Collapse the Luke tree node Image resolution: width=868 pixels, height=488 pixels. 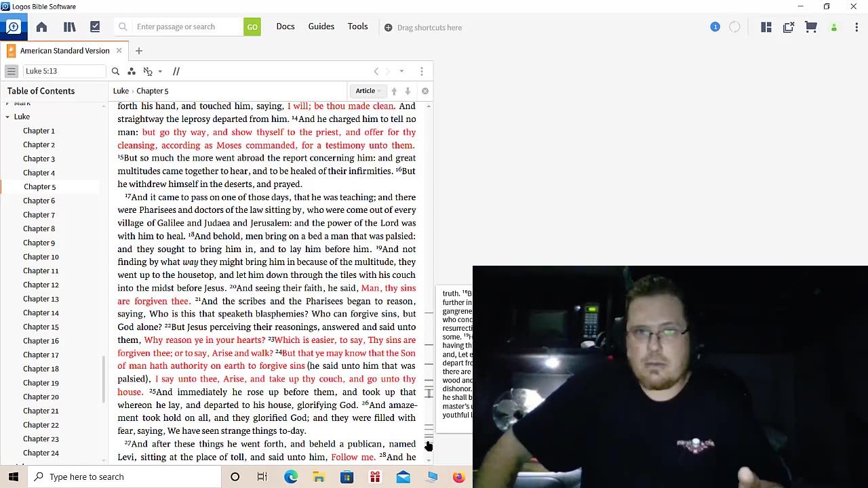[7, 117]
